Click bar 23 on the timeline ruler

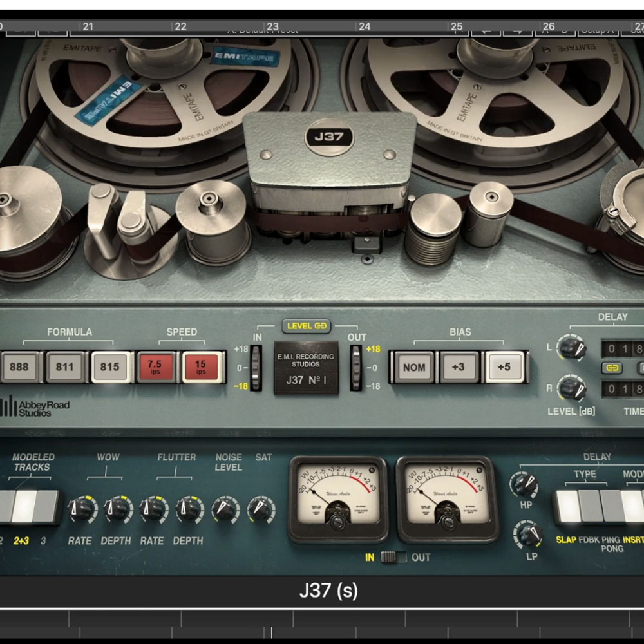(272, 26)
